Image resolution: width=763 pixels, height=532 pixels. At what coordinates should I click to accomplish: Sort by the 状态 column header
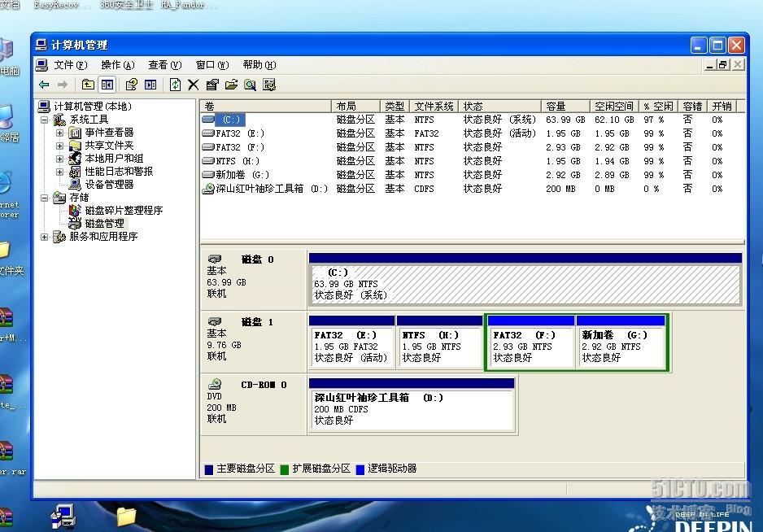tap(499, 106)
